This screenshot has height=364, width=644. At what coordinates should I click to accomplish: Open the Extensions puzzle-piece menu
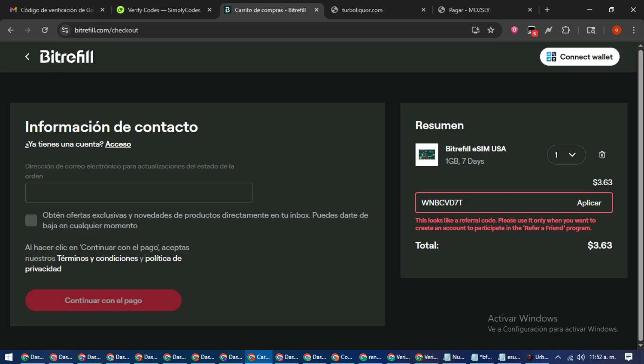pos(566,30)
